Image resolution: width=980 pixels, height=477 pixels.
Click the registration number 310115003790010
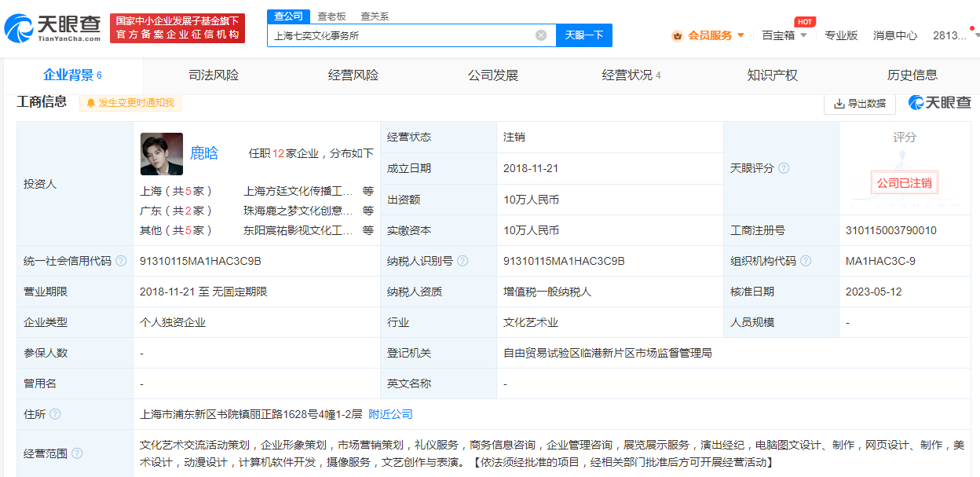[891, 230]
